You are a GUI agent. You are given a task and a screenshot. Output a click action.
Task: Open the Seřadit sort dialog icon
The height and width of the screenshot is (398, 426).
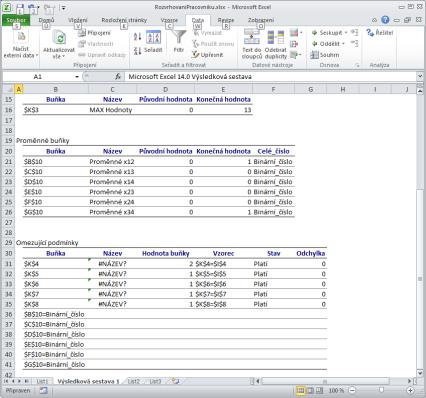153,37
